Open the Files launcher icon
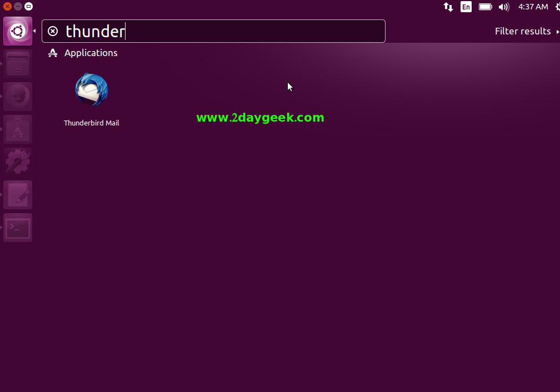 18,64
